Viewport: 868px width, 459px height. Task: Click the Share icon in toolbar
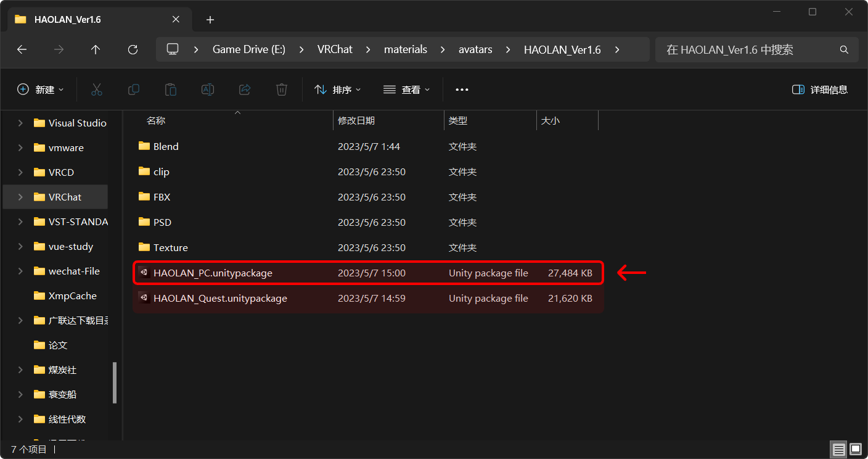(245, 89)
